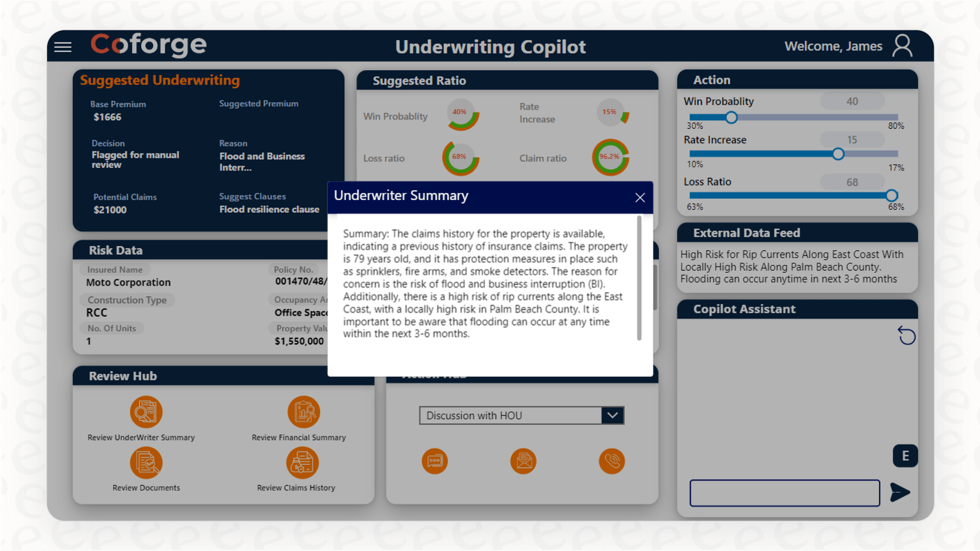Start a chat from the Action Hub

pyautogui.click(x=434, y=461)
